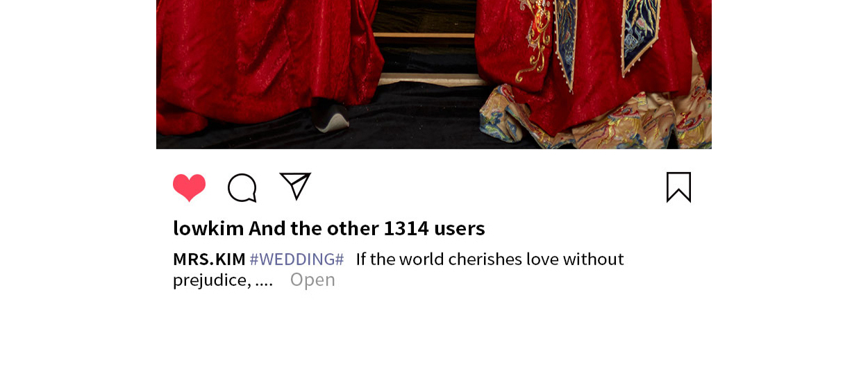The width and height of the screenshot is (868, 383).
Task: Open MRS.KIM's profile from the caption
Action: [x=209, y=259]
